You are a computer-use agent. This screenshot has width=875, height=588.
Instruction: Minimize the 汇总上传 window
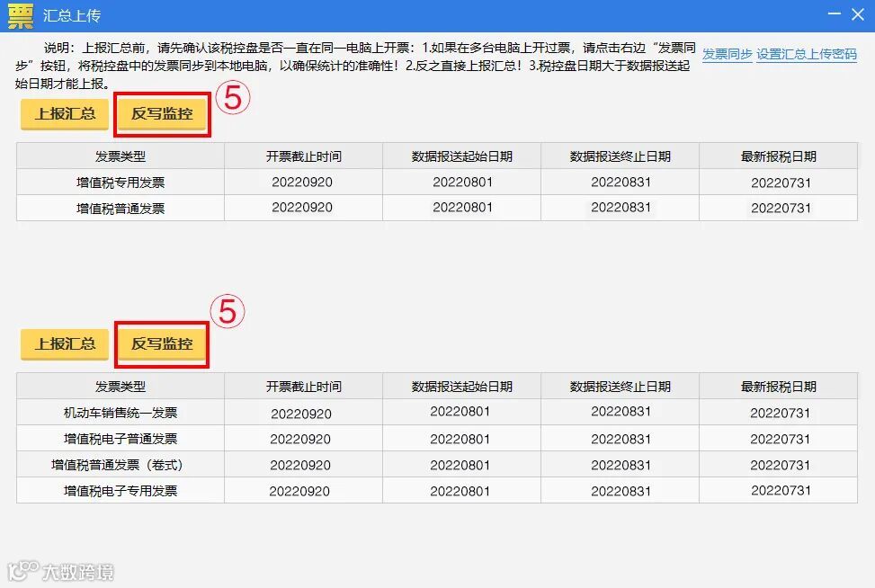pos(833,14)
